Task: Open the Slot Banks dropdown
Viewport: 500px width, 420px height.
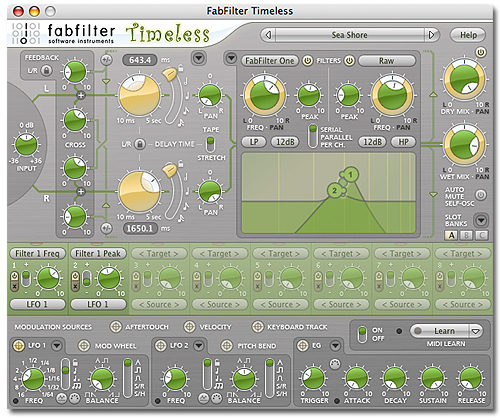Action: (x=481, y=220)
